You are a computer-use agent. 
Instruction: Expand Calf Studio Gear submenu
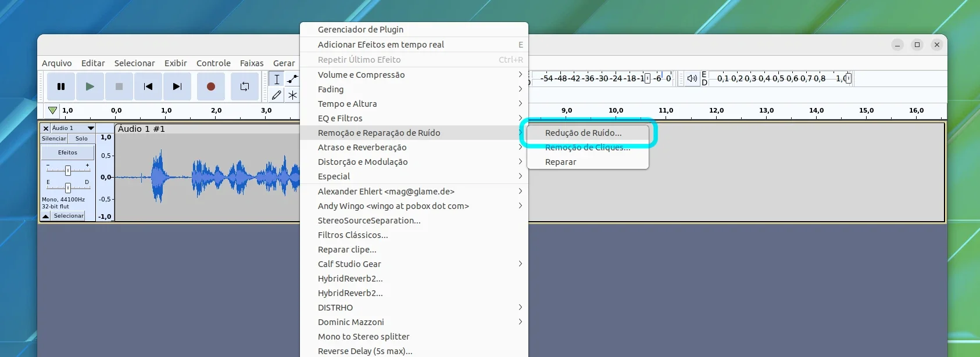414,264
